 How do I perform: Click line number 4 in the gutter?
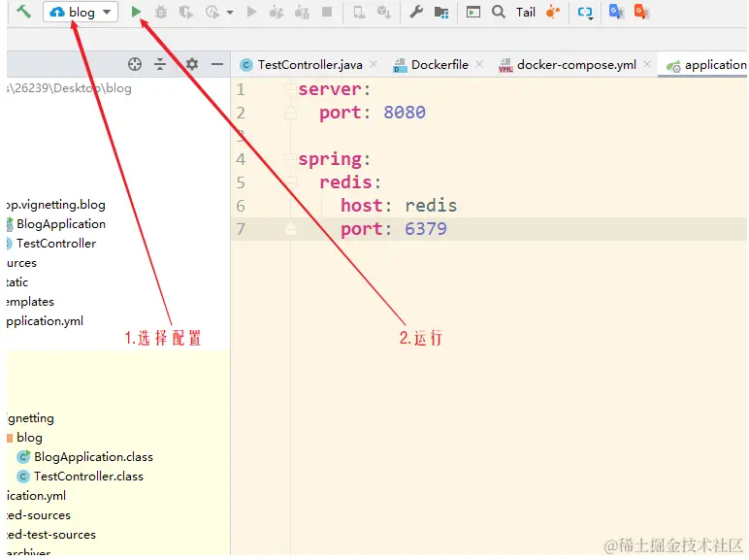[x=241, y=158]
